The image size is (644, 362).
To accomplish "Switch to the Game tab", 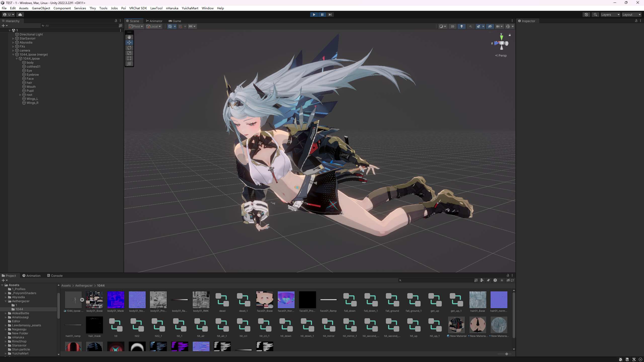I will [x=175, y=21].
